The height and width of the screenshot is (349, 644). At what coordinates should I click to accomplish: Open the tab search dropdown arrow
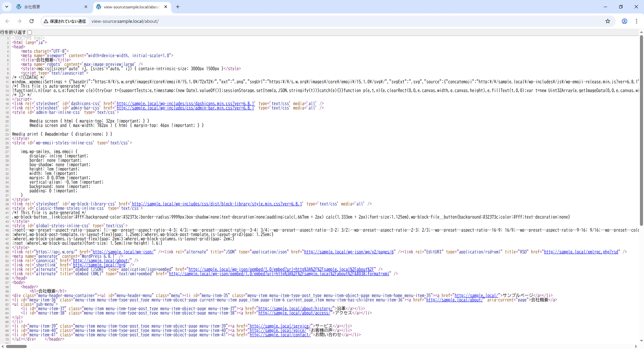pyautogui.click(x=7, y=7)
